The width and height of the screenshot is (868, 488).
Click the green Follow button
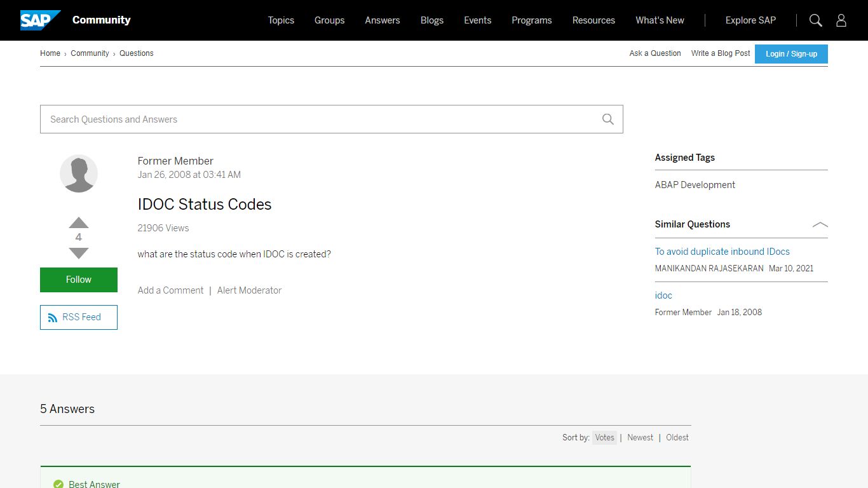coord(79,280)
